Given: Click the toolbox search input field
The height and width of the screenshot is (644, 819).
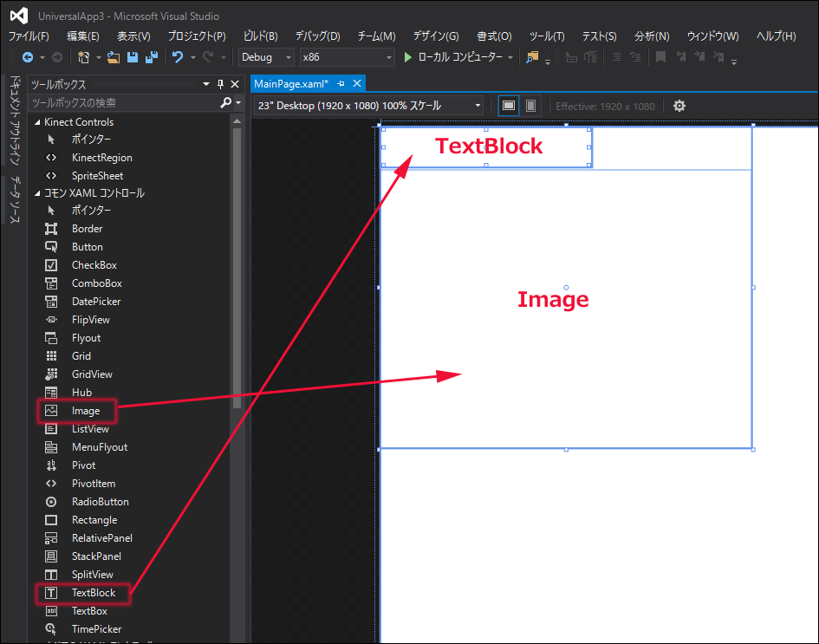Looking at the screenshot, I should point(124,103).
